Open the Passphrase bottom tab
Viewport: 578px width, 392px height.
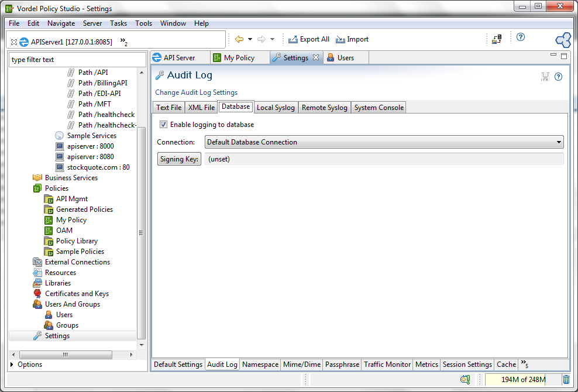pos(342,365)
